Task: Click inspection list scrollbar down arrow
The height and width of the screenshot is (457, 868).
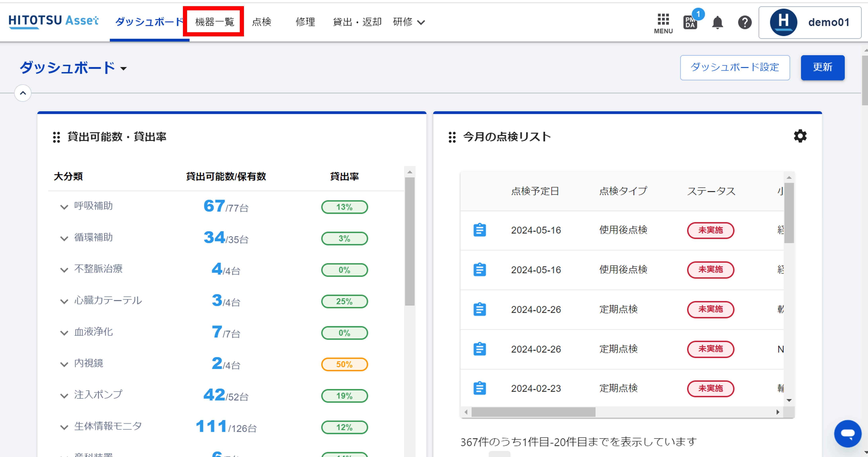Action: (x=789, y=400)
